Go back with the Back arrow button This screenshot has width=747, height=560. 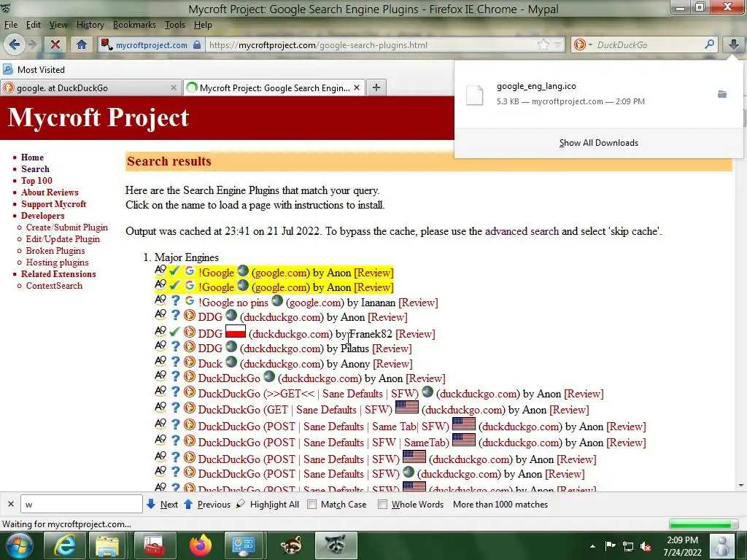pyautogui.click(x=14, y=44)
